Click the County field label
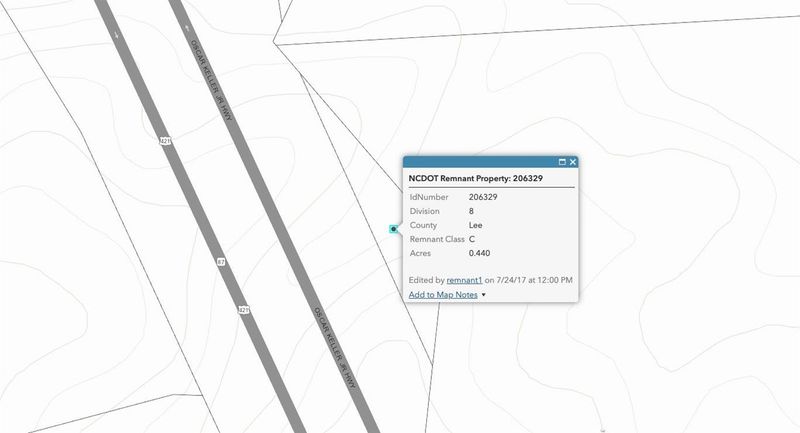Screen dimensions: 800x433 (x=423, y=225)
